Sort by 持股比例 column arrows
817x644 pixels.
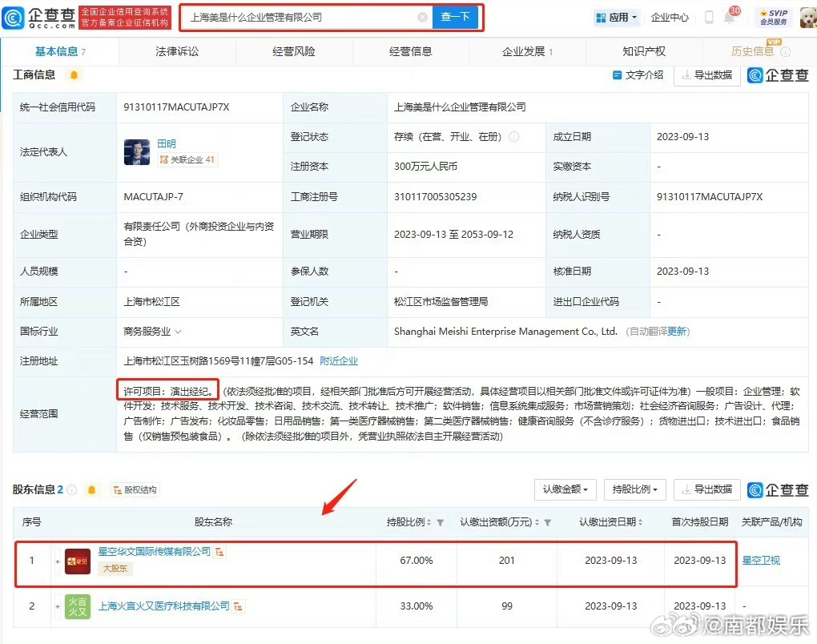pyautogui.click(x=429, y=522)
